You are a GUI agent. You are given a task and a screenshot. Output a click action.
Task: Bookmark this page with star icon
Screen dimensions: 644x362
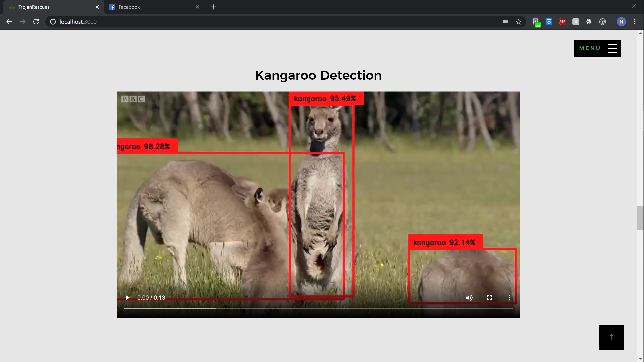click(x=519, y=22)
